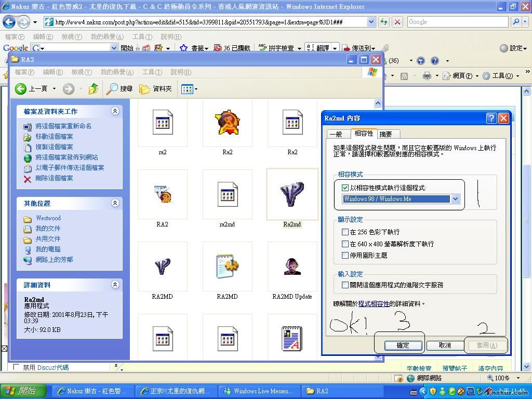Screen dimensions: 532x399
Task: Collapse the 檔案及資料夾工作 panel
Action: click(x=115, y=111)
